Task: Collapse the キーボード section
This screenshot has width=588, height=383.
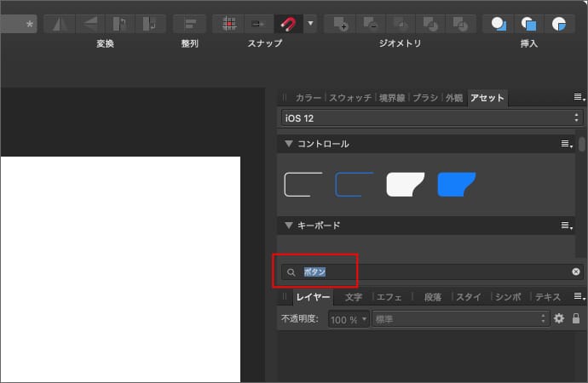Action: click(289, 226)
